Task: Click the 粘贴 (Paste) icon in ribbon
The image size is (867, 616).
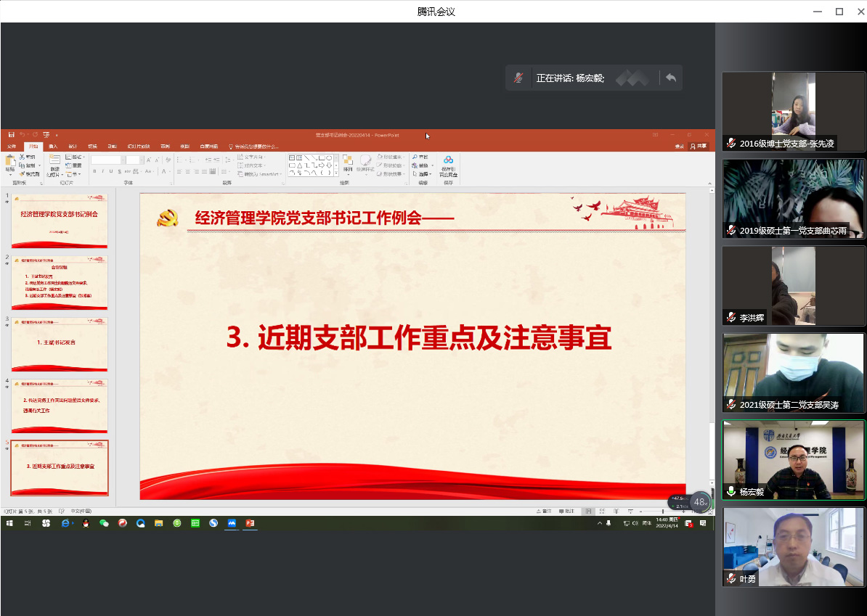Action: pos(9,162)
